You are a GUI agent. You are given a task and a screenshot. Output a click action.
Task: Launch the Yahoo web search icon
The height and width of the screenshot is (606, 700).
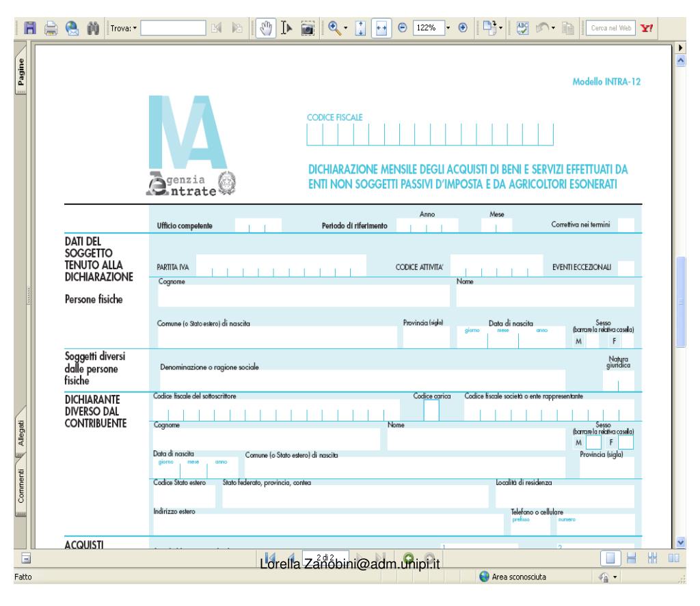pos(647,28)
